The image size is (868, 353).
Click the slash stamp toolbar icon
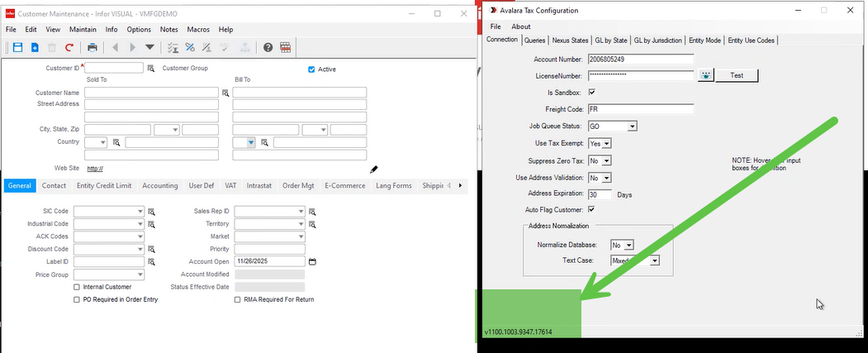click(x=207, y=48)
